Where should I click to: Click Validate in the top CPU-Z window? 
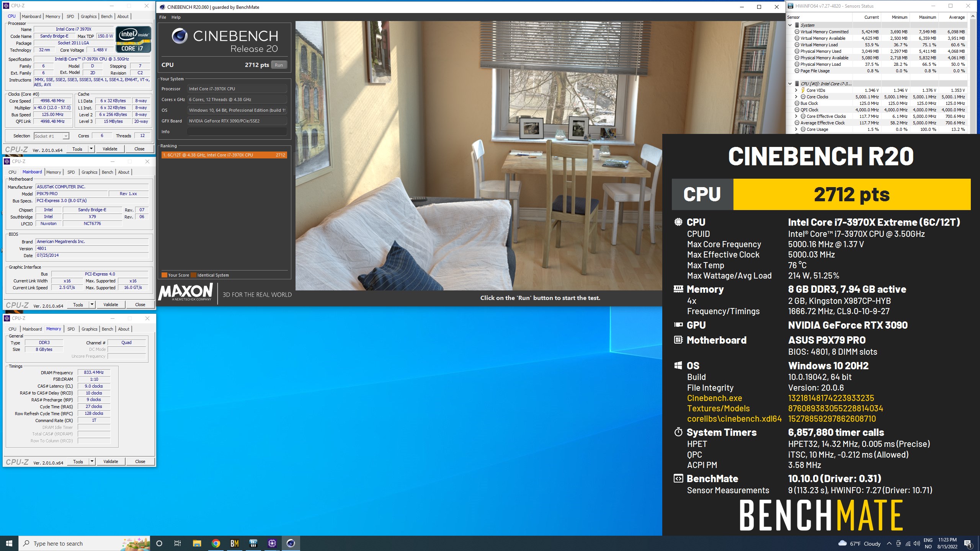110,149
